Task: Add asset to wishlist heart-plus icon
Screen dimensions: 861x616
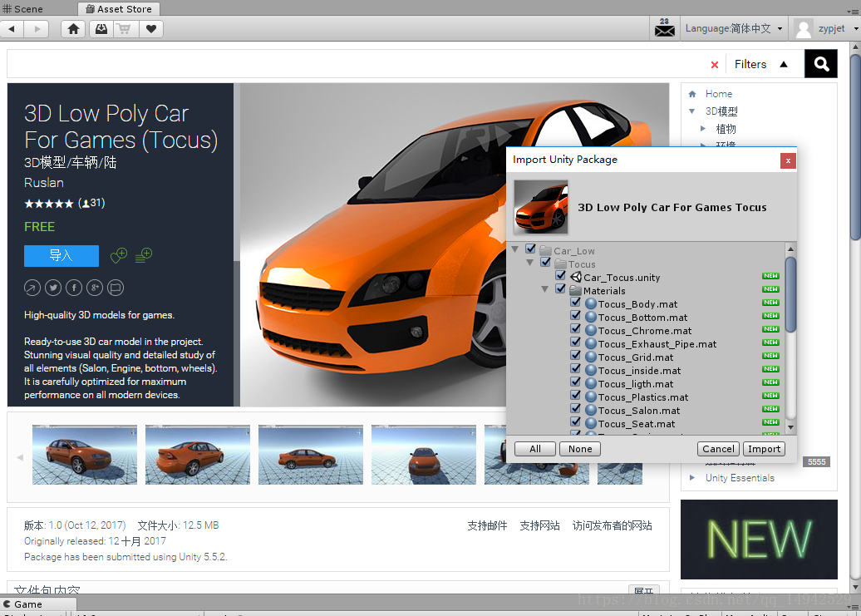Action: 119,255
